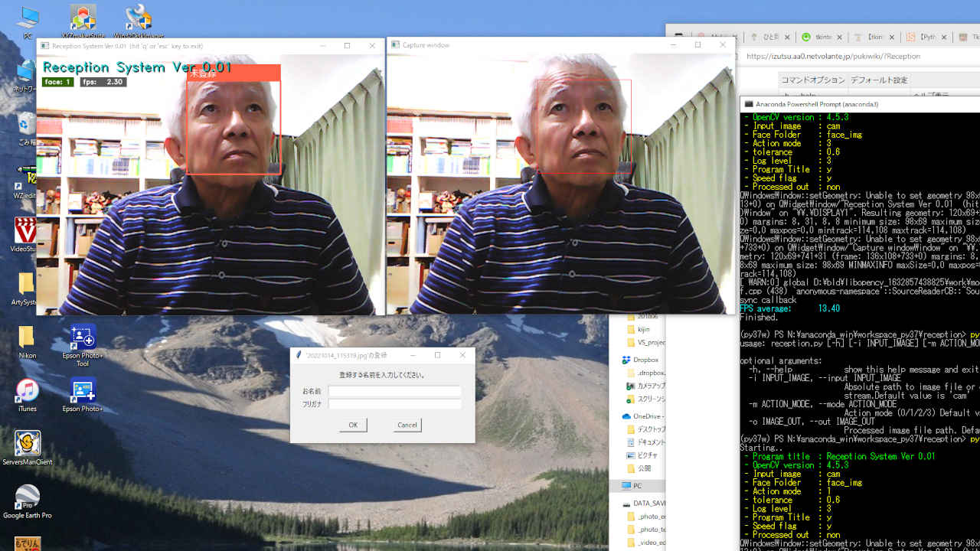980x551 pixels.
Task: Open the VideoStudio desktop icon
Action: pyautogui.click(x=26, y=232)
